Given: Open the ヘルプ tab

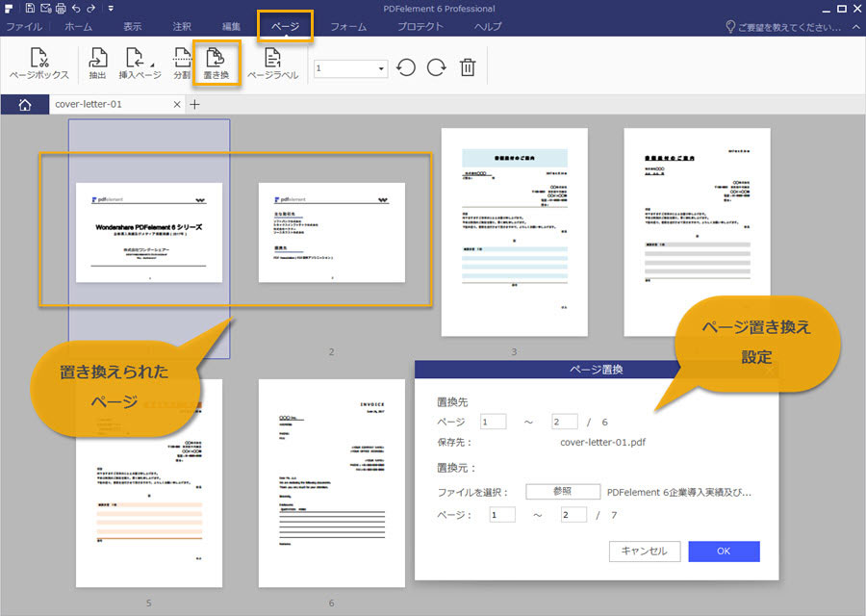Looking at the screenshot, I should click(488, 27).
